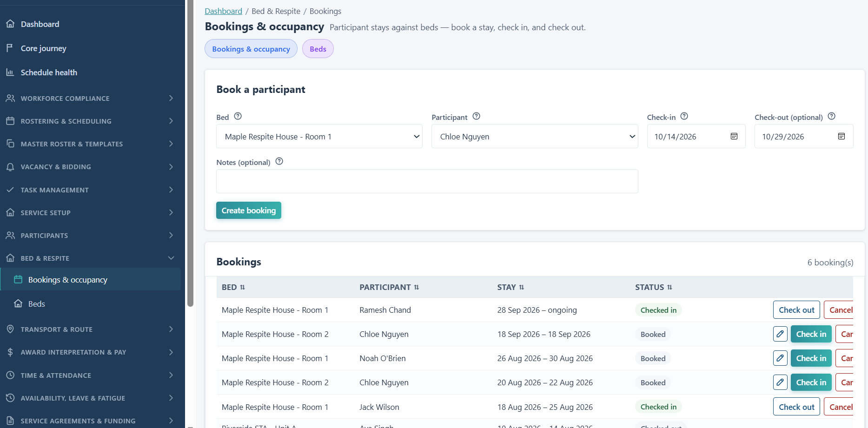Sort bookings by STATUS column

pos(654,287)
